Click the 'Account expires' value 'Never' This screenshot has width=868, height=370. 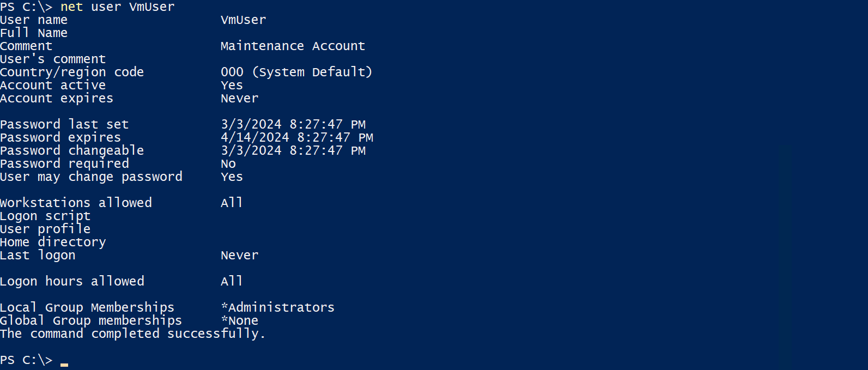coord(239,99)
